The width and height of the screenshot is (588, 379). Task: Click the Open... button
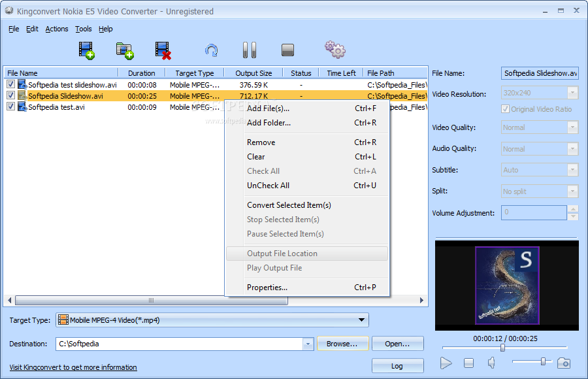[397, 344]
